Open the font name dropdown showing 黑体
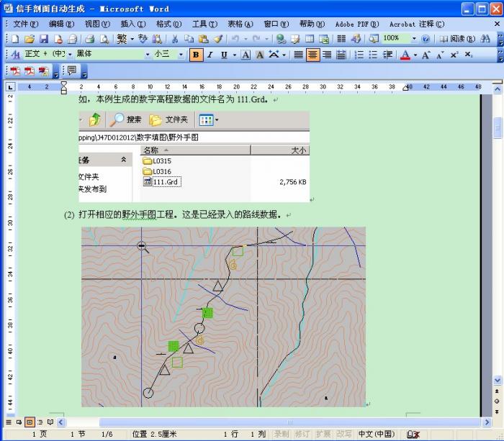 click(x=148, y=55)
